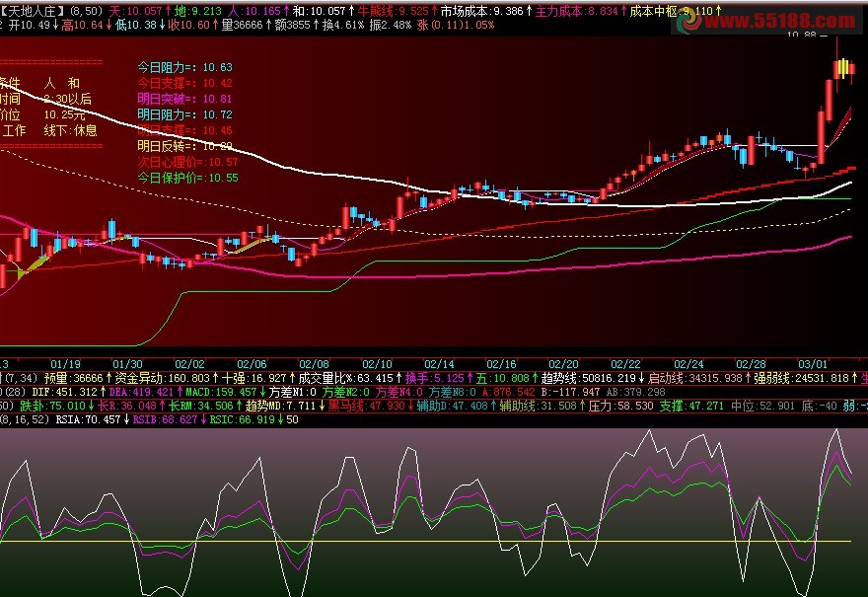Select the 地:9.213 value in header
The height and width of the screenshot is (597, 868).
point(198,11)
